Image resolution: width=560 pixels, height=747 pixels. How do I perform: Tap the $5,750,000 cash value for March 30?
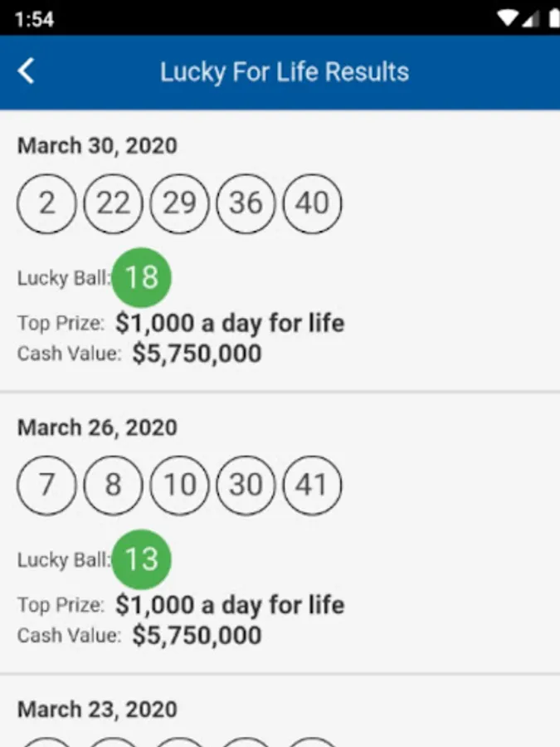(197, 354)
